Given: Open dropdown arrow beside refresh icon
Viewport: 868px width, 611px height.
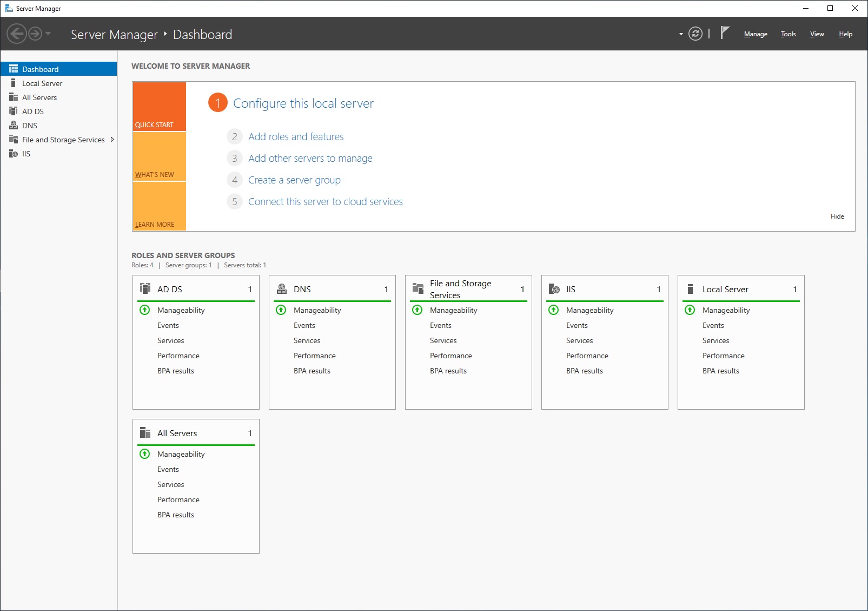Looking at the screenshot, I should 681,34.
